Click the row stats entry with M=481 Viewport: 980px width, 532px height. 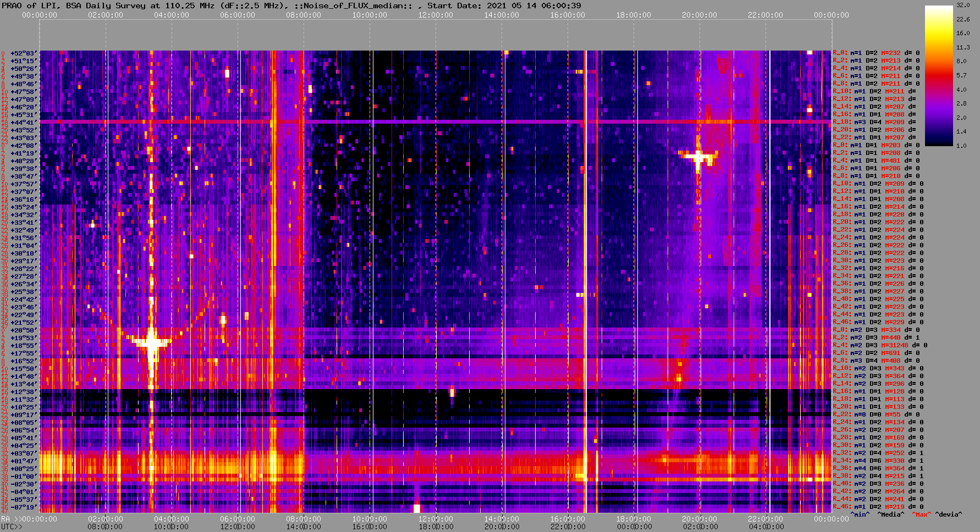click(x=876, y=161)
